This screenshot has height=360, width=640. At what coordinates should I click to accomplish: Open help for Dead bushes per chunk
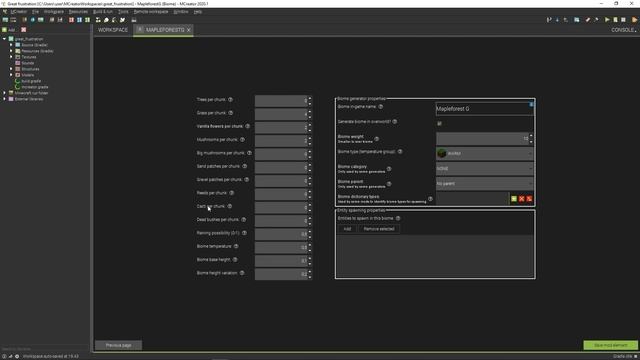point(244,220)
